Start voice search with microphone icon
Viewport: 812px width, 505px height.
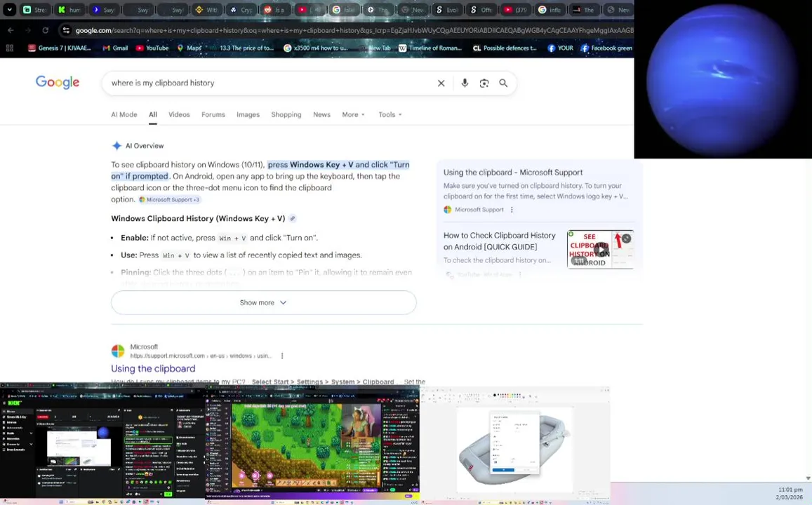[465, 83]
